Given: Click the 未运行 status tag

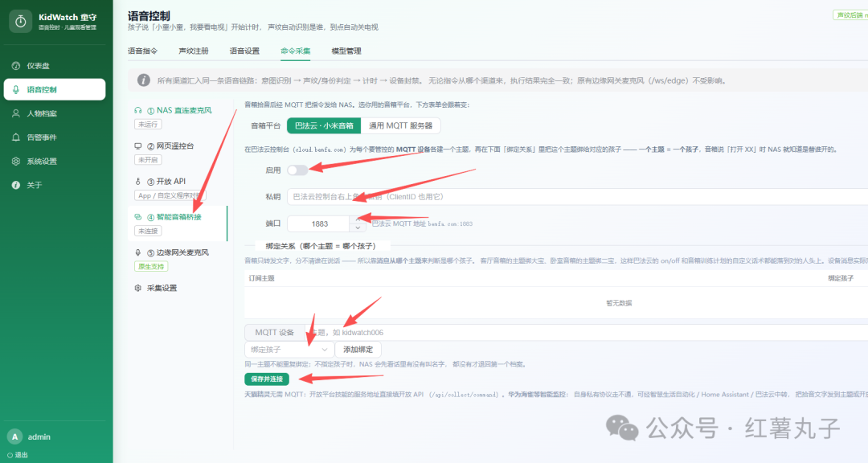Looking at the screenshot, I should 148,125.
